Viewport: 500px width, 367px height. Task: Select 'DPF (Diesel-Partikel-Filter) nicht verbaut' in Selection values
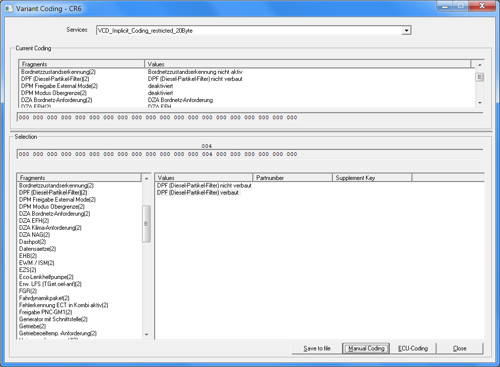pos(204,186)
